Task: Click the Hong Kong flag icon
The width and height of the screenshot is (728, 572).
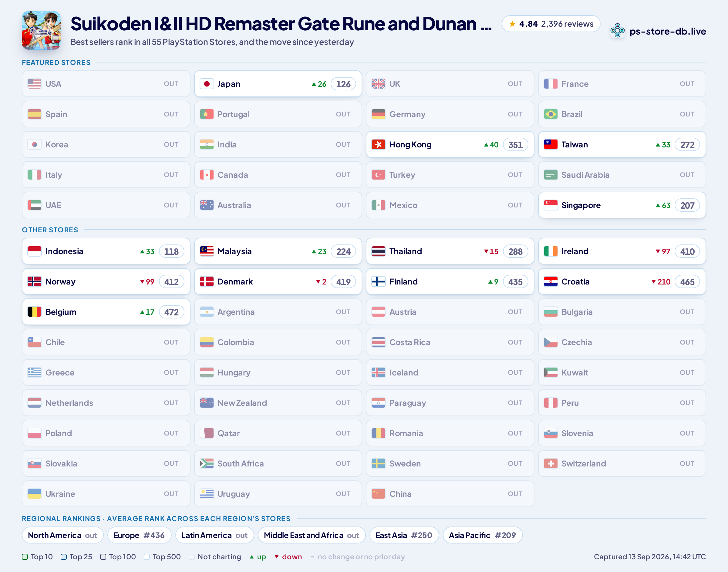Action: pyautogui.click(x=378, y=144)
